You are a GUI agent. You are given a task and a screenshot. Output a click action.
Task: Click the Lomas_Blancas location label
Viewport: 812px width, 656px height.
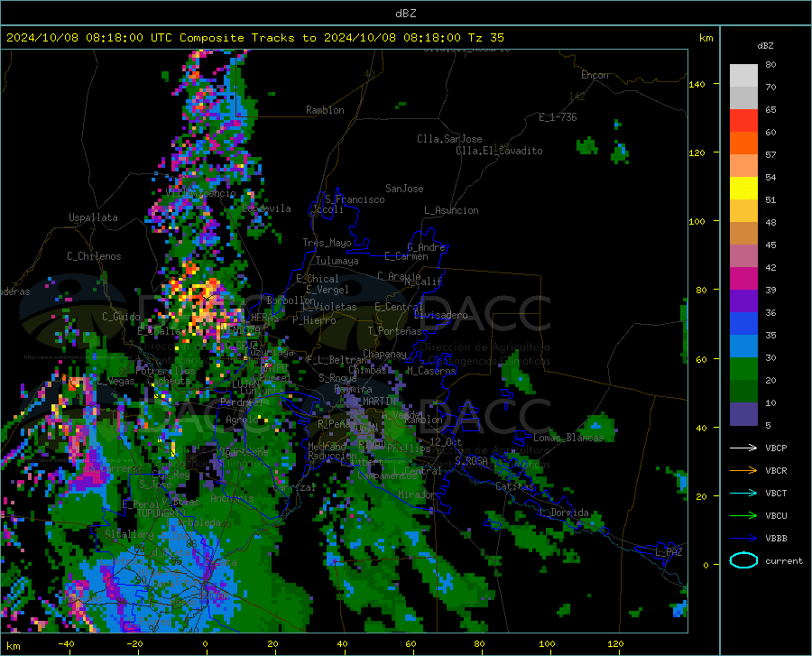click(568, 438)
